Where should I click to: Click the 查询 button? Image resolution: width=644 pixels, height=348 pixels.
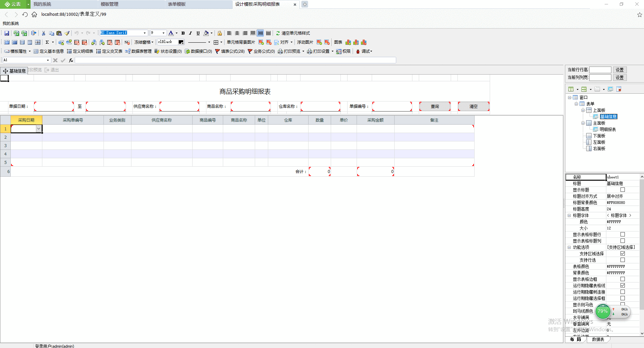pos(435,106)
